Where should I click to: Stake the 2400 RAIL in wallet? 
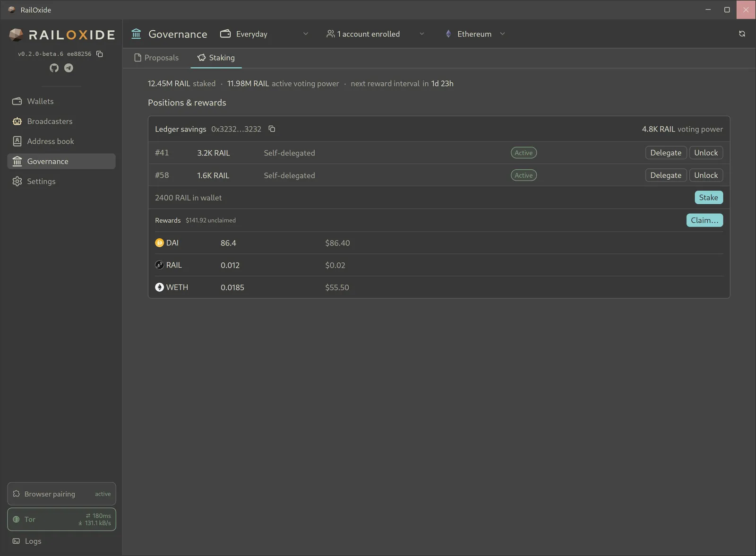(709, 198)
